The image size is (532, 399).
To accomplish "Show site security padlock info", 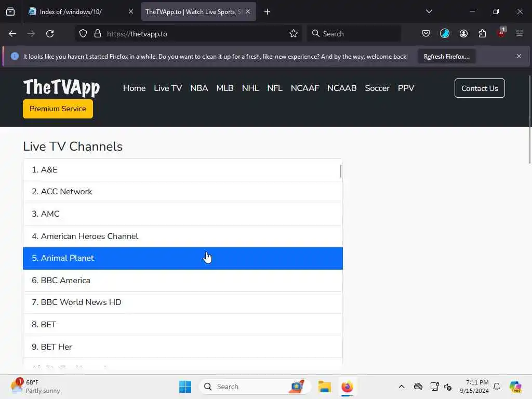I will pos(98,34).
